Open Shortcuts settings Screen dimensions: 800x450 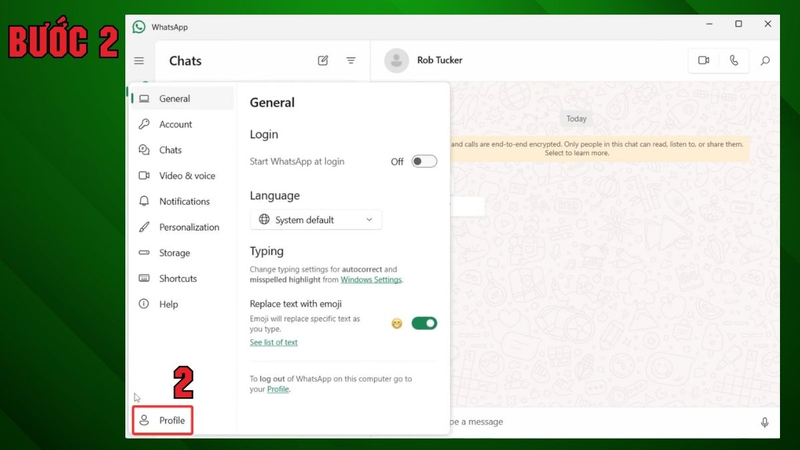183,278
